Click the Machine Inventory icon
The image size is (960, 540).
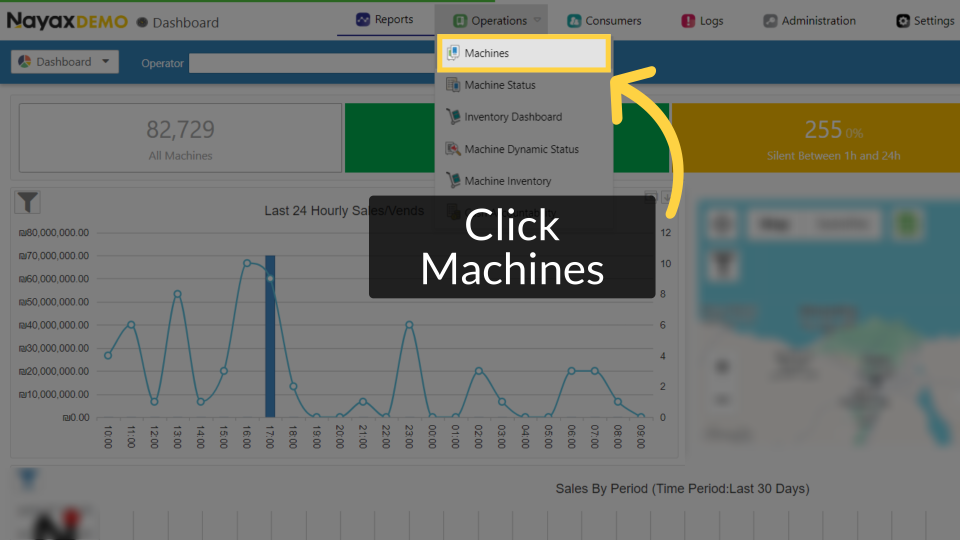pyautogui.click(x=453, y=180)
